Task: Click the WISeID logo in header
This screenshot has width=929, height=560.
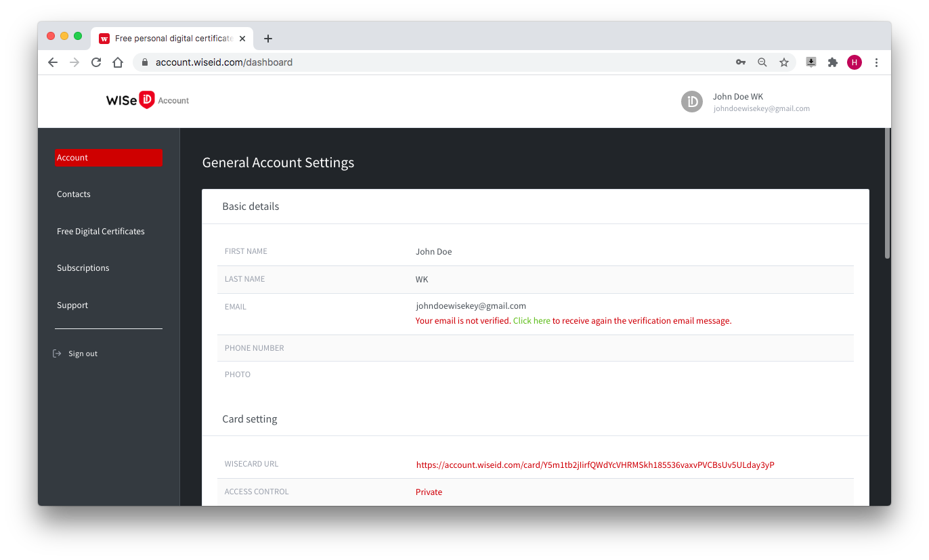Action: pos(131,100)
